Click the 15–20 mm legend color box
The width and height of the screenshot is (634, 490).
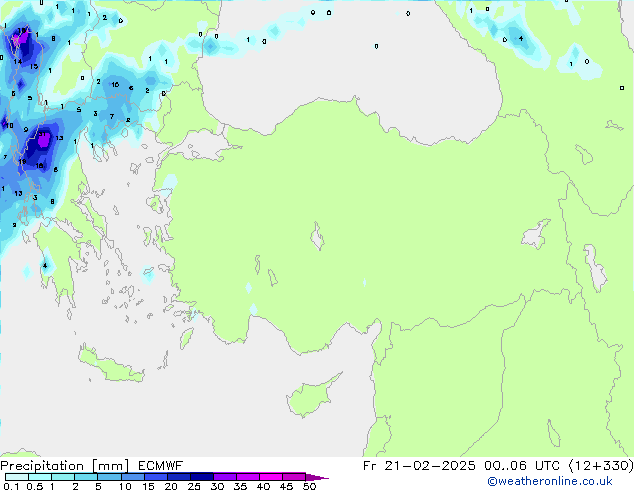click(156, 477)
